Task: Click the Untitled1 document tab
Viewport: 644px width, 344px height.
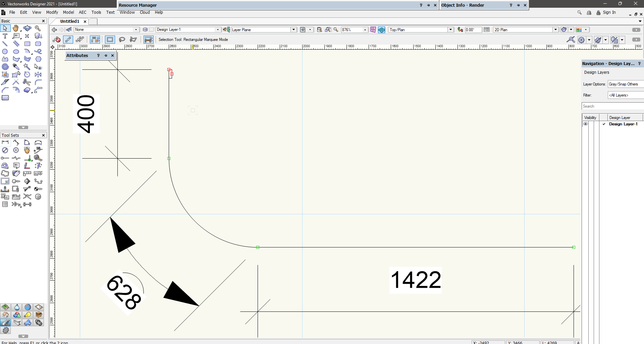Action: point(70,21)
